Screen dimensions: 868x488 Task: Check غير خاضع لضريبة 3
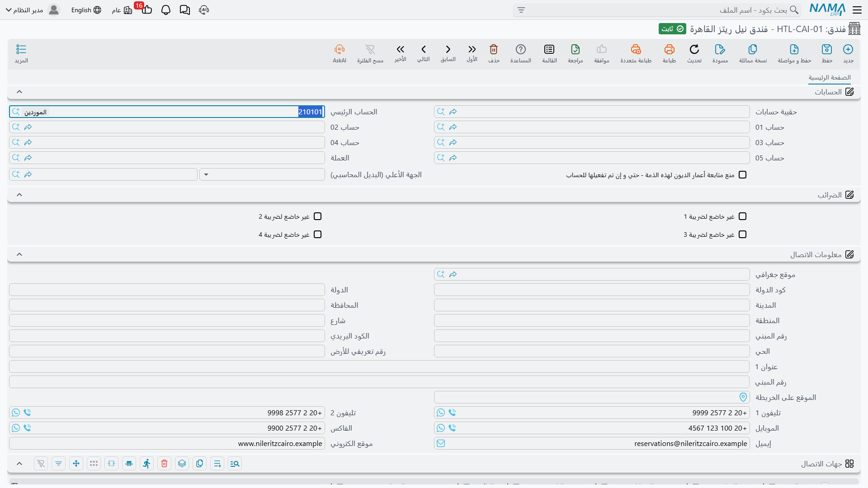click(742, 235)
